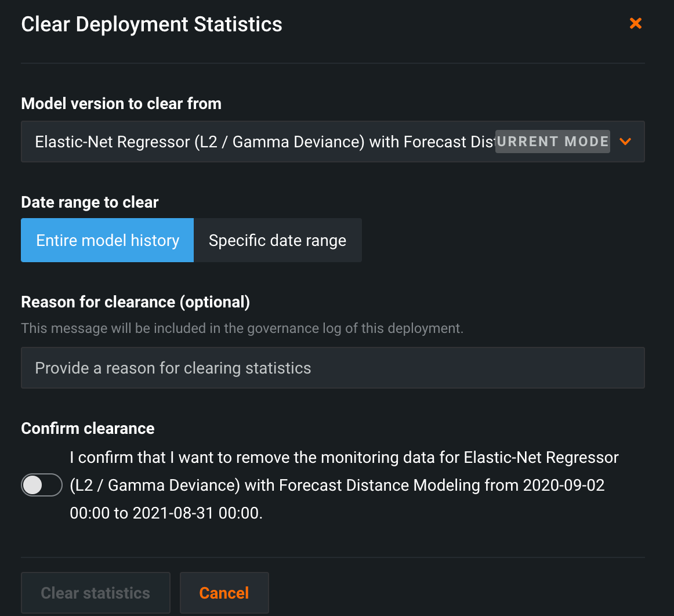Click the Clear Deployment Statistics title

coord(151,24)
